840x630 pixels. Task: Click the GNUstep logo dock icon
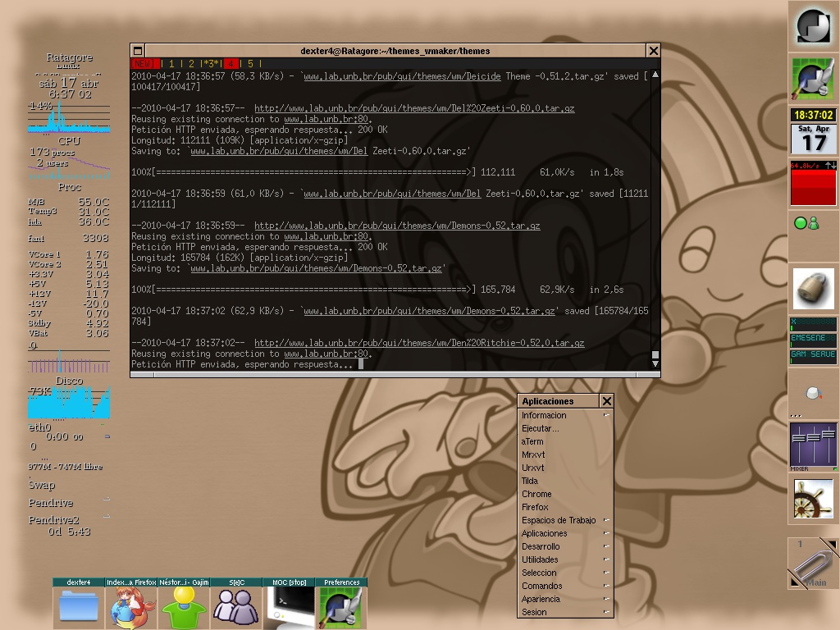813,26
